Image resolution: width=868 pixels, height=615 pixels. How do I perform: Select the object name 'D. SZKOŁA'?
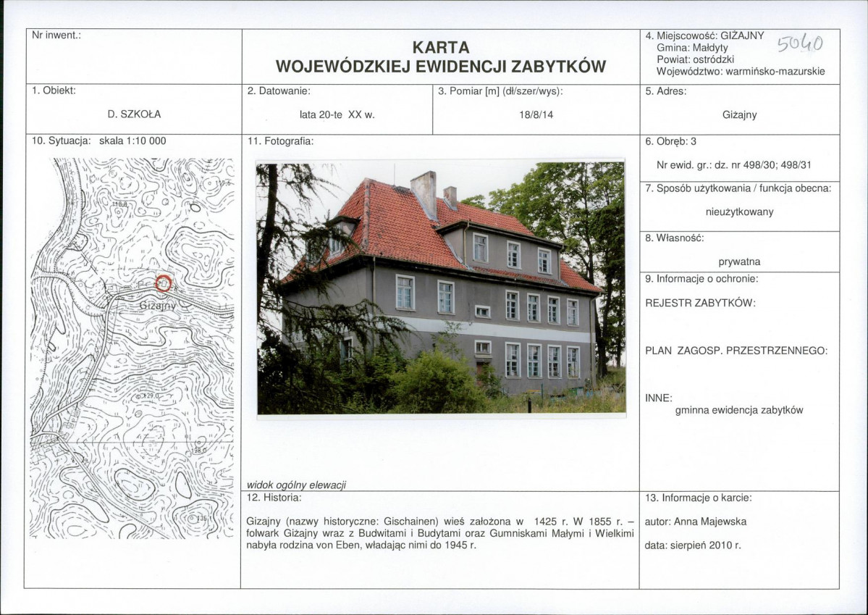(x=134, y=114)
